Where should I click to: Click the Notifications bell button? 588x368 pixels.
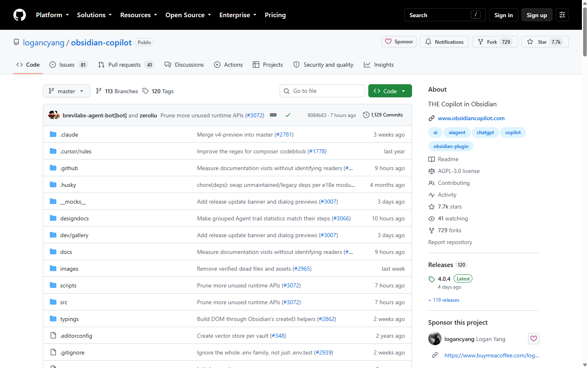[x=444, y=42]
